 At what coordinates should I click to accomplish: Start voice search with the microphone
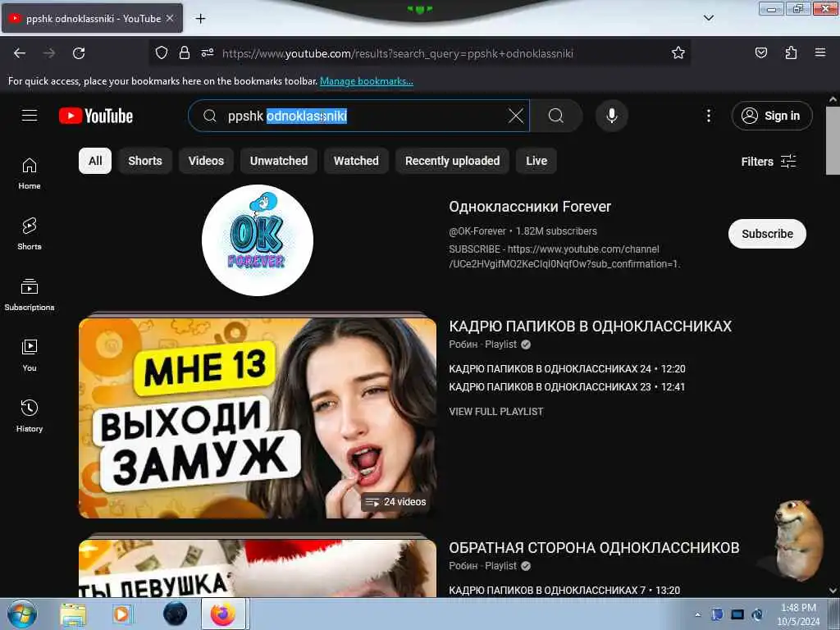[x=612, y=116]
